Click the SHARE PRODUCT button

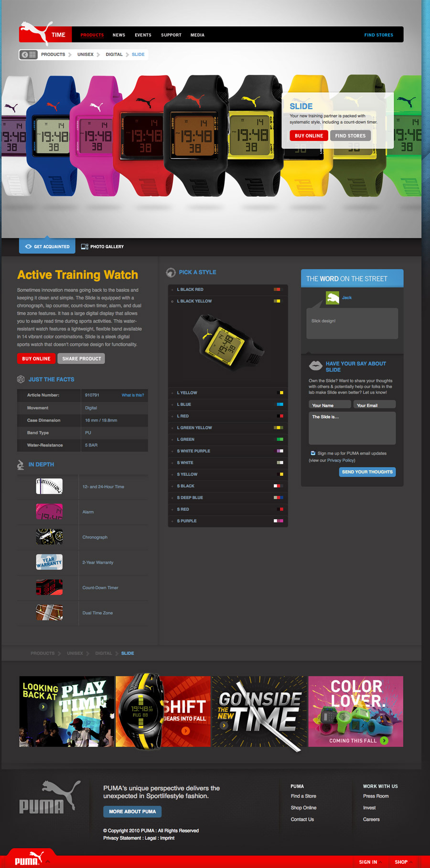(x=81, y=359)
